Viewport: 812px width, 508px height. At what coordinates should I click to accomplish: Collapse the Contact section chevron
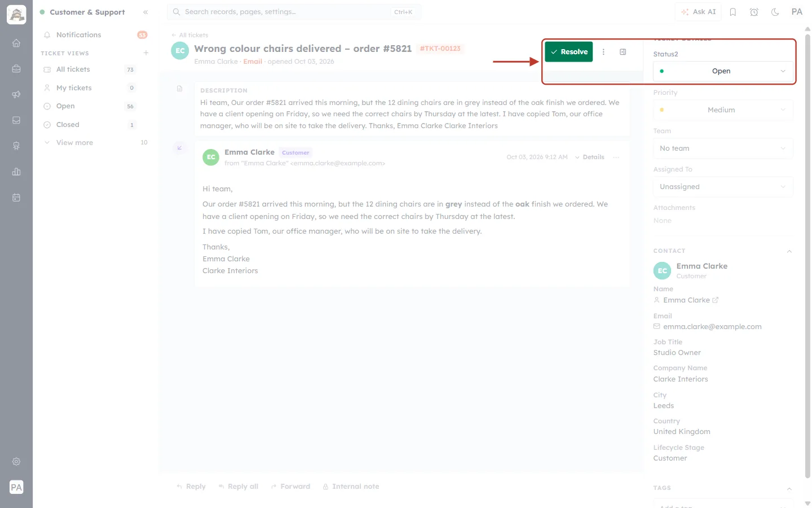click(789, 251)
